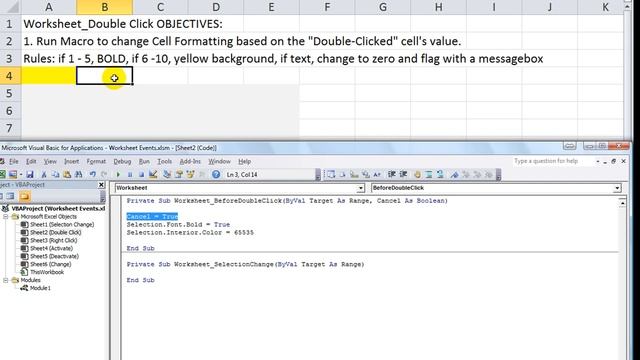Toggle bookmark with the blue flag icon

click(454, 175)
